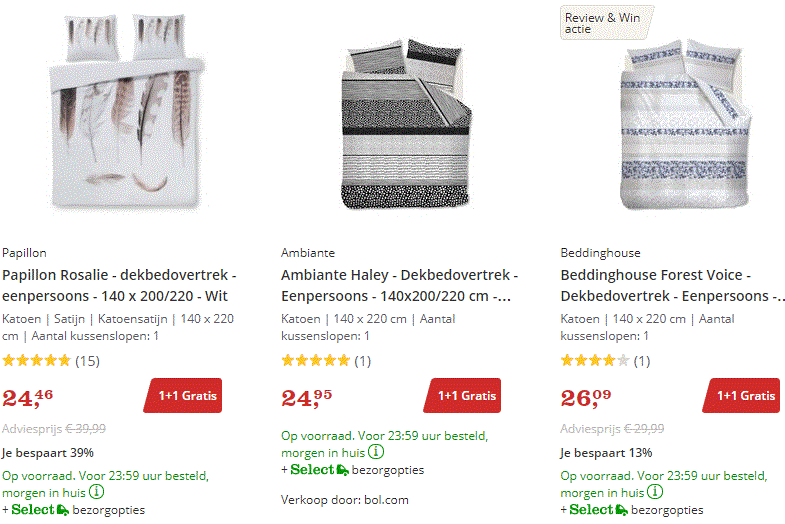Screen dimensions: 785x524
Task: Open Beddinghouse Forest Voice star rating
Action: coord(605,360)
